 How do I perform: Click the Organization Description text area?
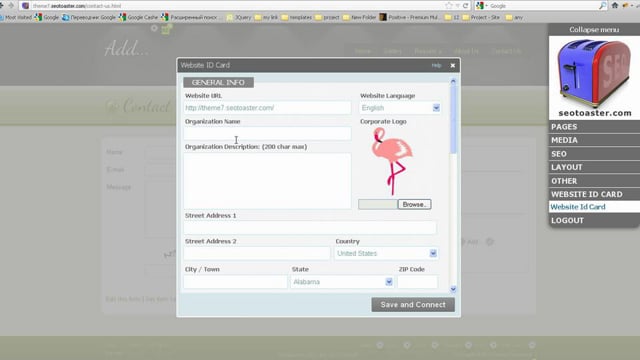(267, 181)
